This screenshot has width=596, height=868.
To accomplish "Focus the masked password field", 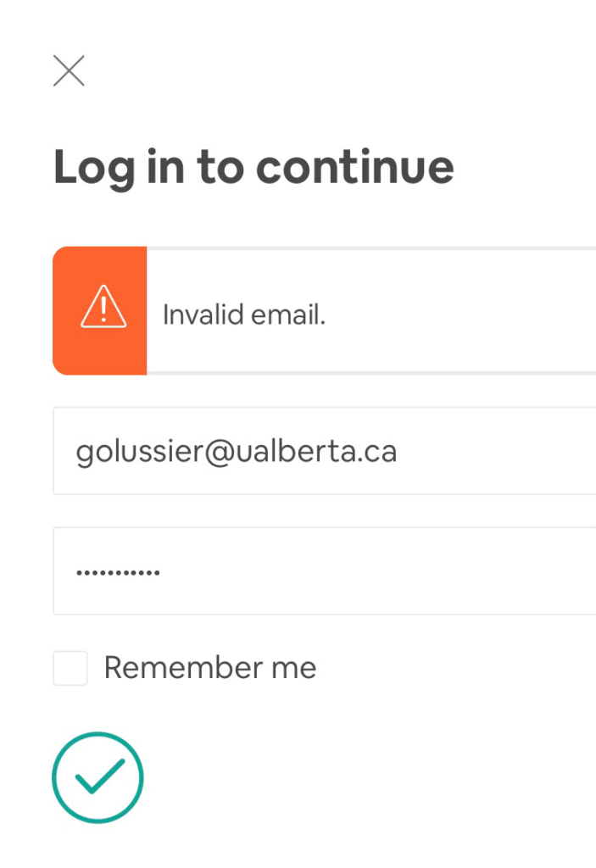I will click(x=325, y=571).
